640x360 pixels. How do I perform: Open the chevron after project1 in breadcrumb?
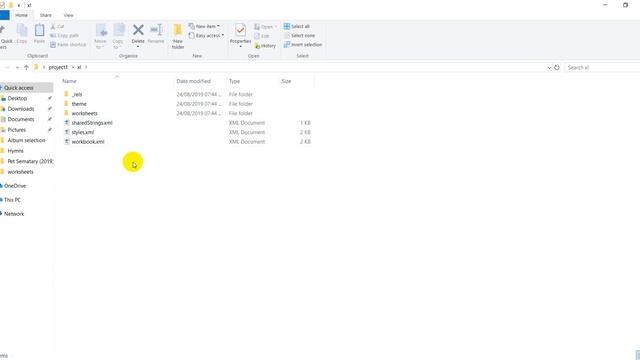[73, 67]
